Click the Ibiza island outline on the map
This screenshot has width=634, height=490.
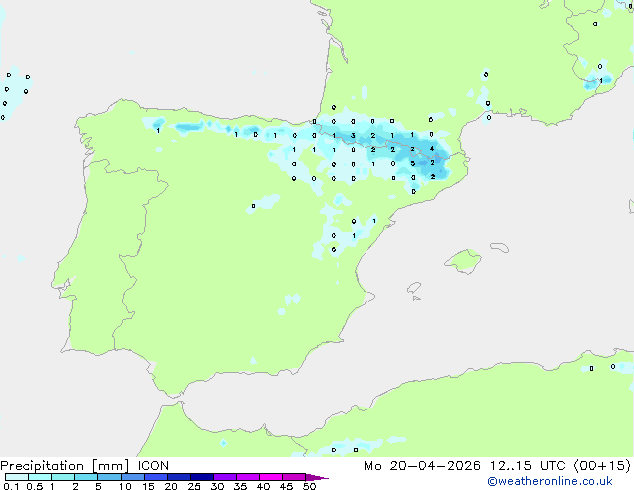[x=414, y=288]
